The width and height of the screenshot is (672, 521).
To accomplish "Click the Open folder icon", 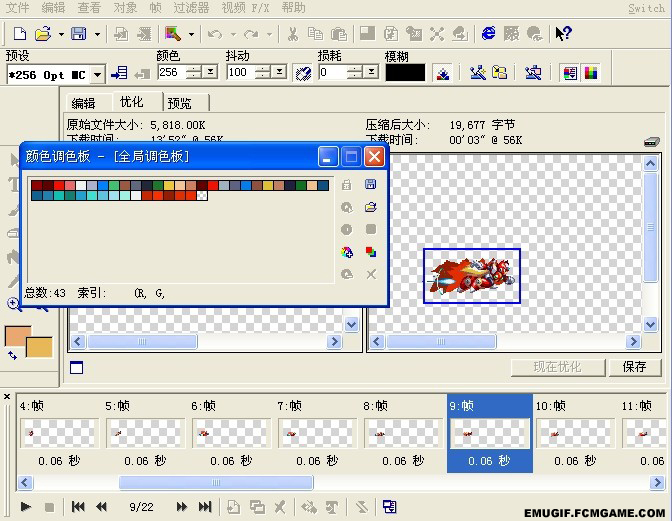I will [43, 33].
